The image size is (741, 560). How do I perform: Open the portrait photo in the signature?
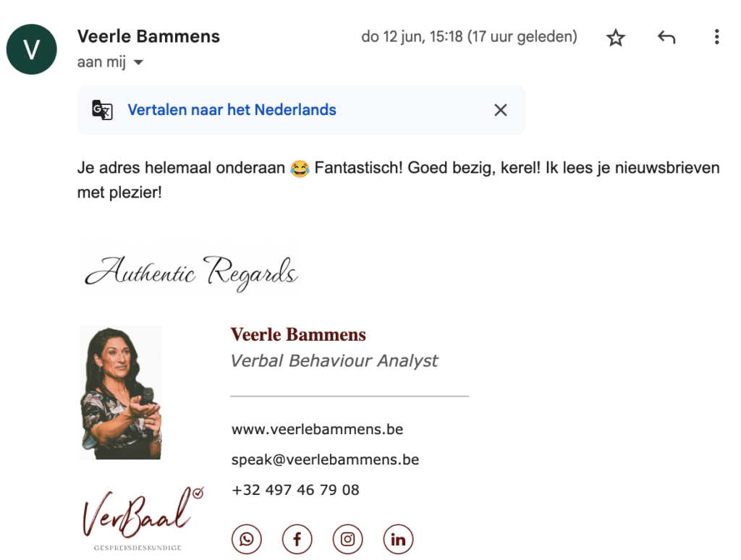(x=121, y=392)
